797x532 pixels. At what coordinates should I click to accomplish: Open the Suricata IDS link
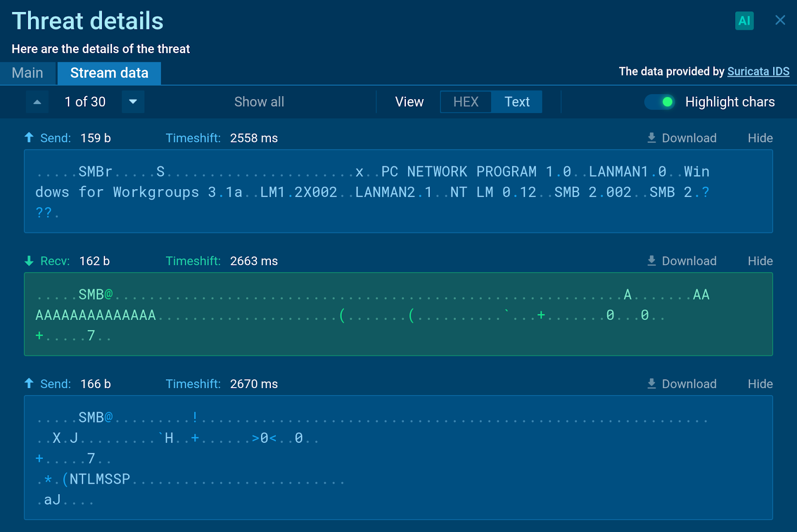758,72
